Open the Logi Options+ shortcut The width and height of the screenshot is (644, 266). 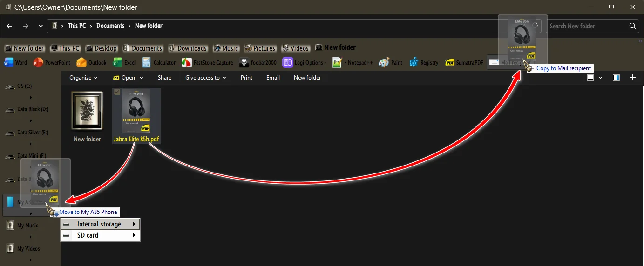click(x=305, y=62)
